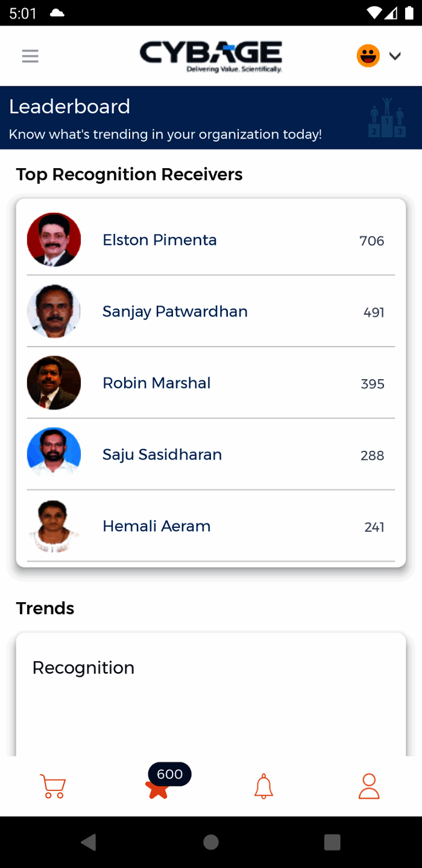This screenshot has height=868, width=422.
Task: Tap Elston Pimenta's score 706
Action: point(371,241)
